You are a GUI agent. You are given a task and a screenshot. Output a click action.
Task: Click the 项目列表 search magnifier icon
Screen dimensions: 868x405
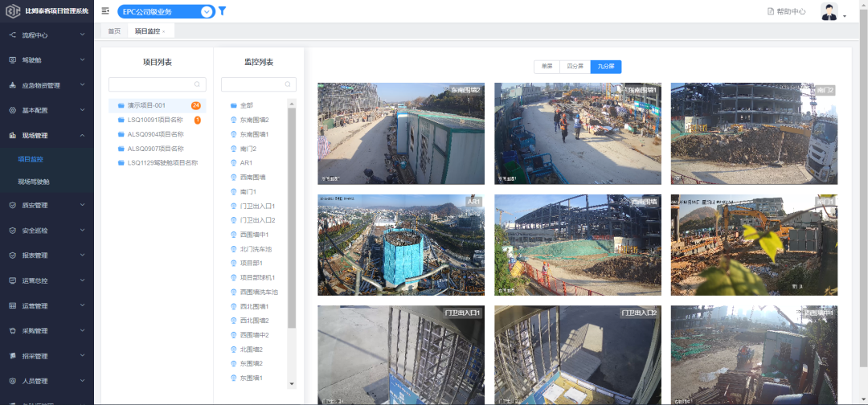197,84
